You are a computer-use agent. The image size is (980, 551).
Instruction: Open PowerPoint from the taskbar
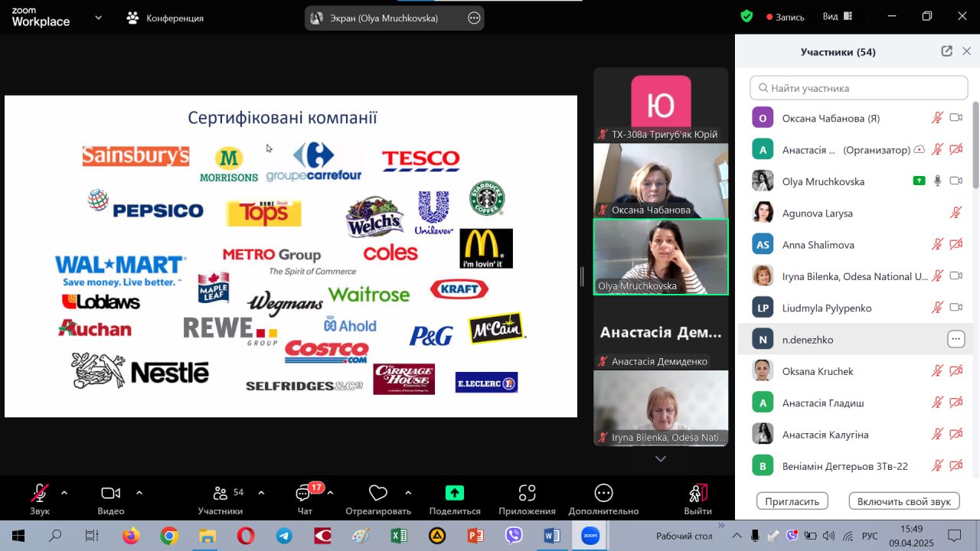tap(475, 536)
